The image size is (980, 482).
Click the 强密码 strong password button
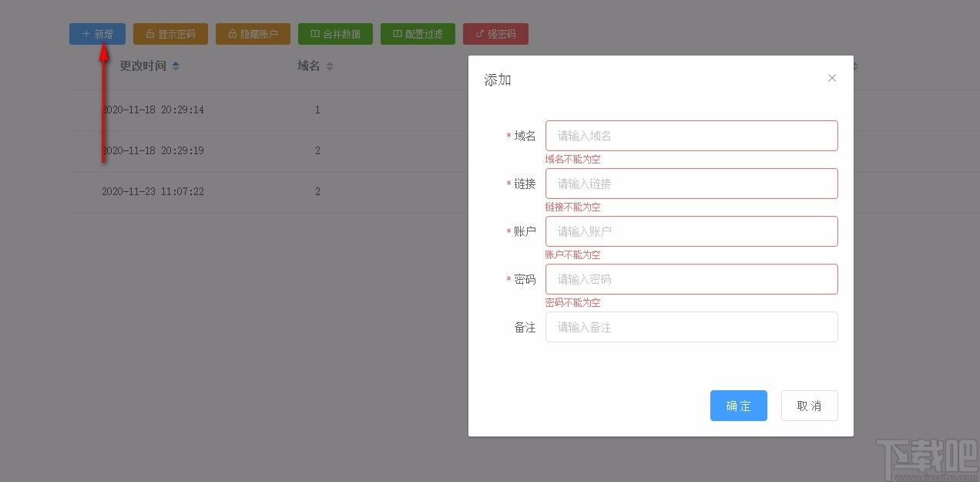(x=495, y=34)
